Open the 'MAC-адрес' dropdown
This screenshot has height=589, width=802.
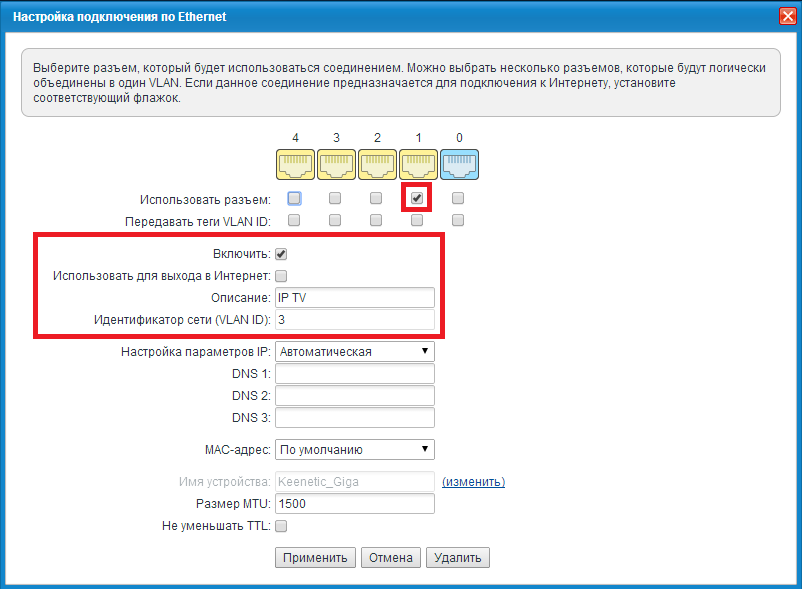point(354,450)
